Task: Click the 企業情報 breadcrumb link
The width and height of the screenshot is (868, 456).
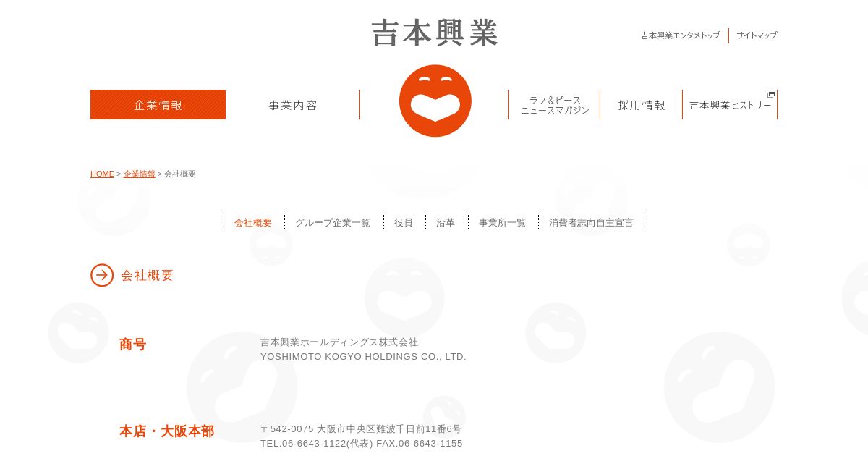Action: click(x=139, y=174)
